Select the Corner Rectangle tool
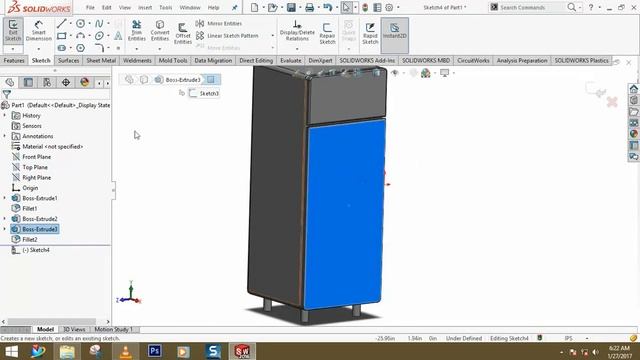 [62, 36]
